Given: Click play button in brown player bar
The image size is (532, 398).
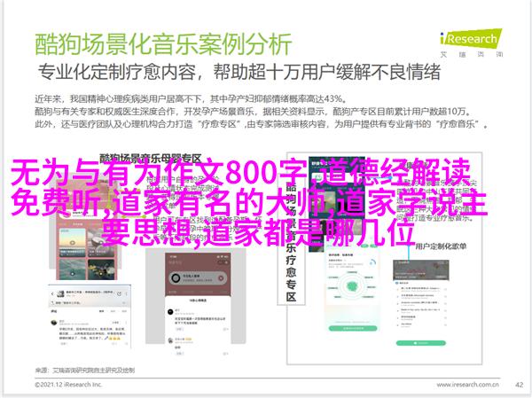Looking at the screenshot, I should [x=221, y=278].
